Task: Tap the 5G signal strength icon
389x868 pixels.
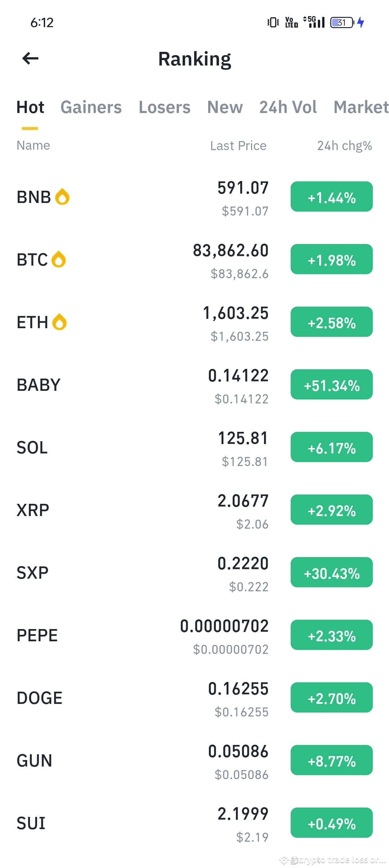Action: point(314,22)
